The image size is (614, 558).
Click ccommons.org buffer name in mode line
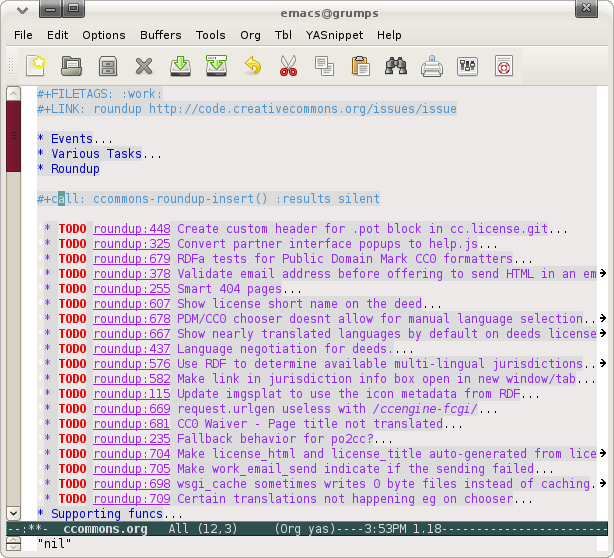click(105, 528)
